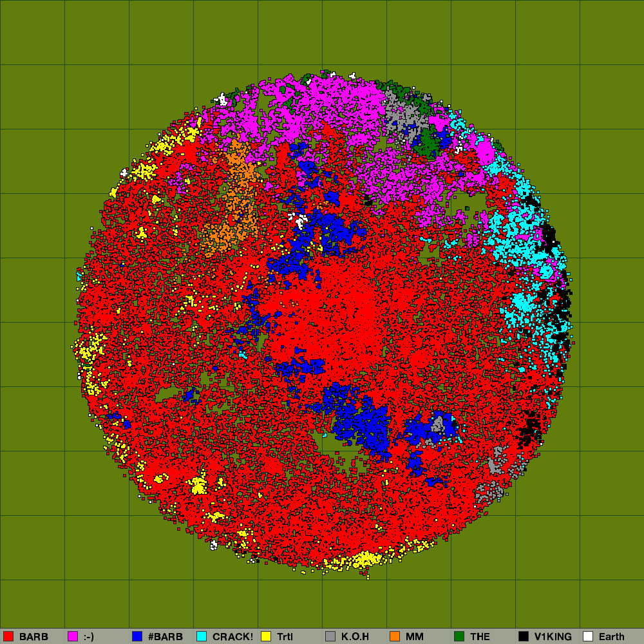Select the MM label in the legend
Screen dimensions: 644x644
click(x=415, y=636)
